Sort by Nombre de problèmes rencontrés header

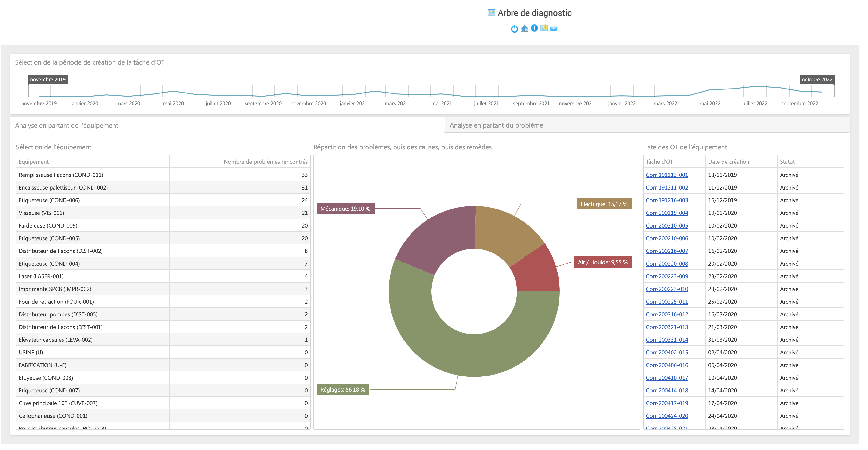pyautogui.click(x=240, y=162)
